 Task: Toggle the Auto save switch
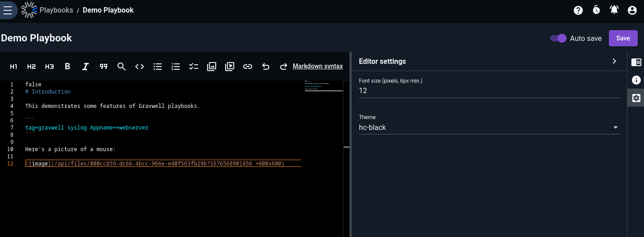[558, 38]
